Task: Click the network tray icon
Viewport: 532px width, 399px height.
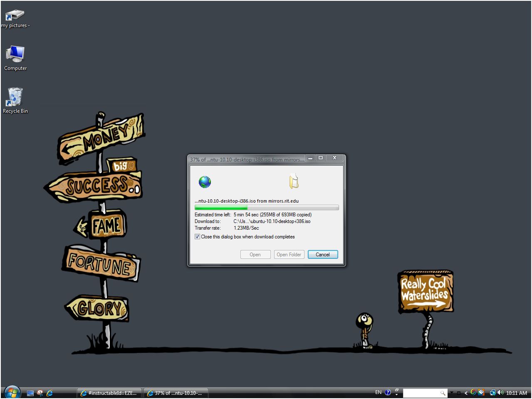Action: 492,392
